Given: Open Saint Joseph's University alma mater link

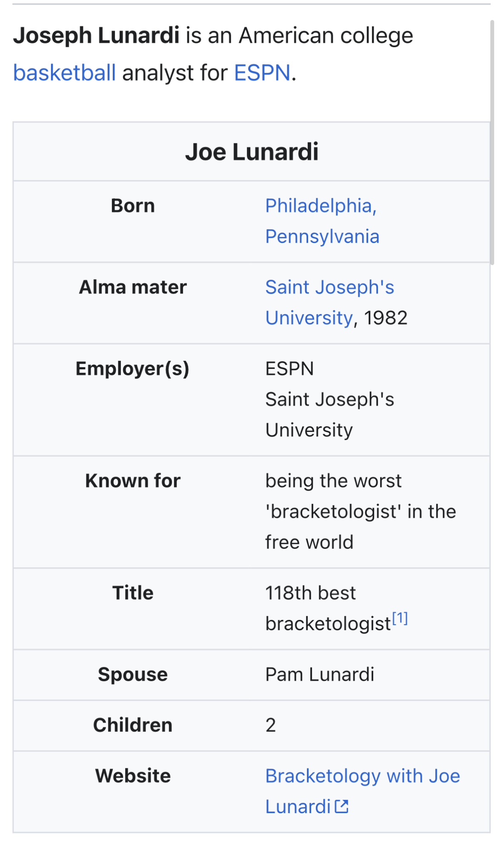Looking at the screenshot, I should point(329,288).
